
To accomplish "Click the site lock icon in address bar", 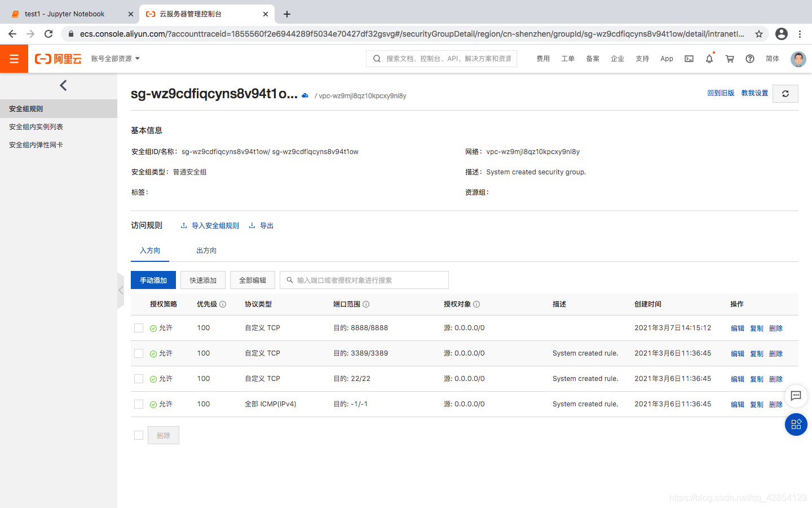I will point(71,34).
